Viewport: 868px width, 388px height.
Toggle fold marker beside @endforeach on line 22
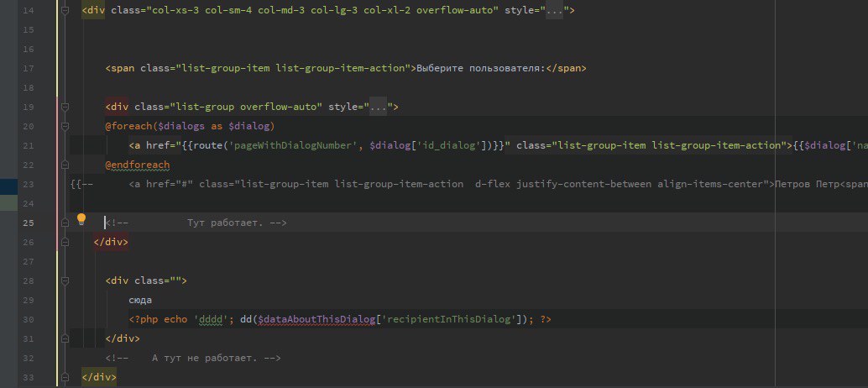coord(65,165)
